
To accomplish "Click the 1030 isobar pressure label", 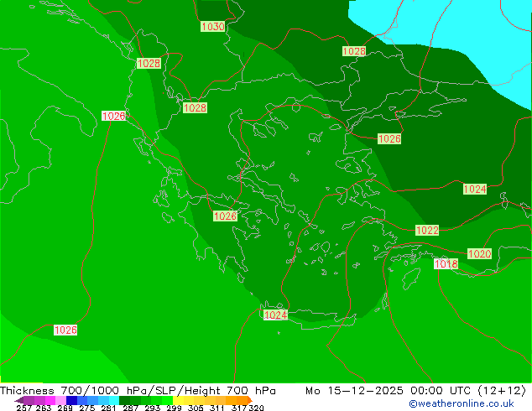I will pyautogui.click(x=213, y=27).
